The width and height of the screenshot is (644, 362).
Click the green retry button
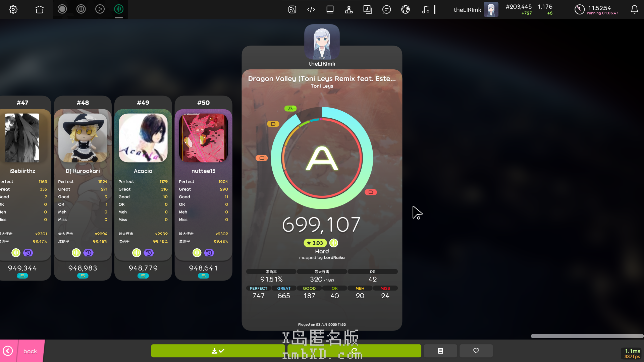tap(354, 351)
